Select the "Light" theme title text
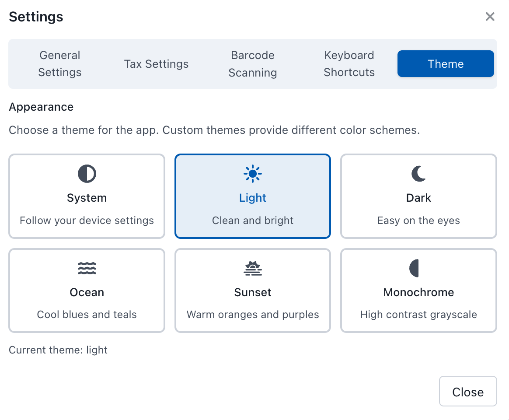The width and height of the screenshot is (509, 420). [x=253, y=198]
